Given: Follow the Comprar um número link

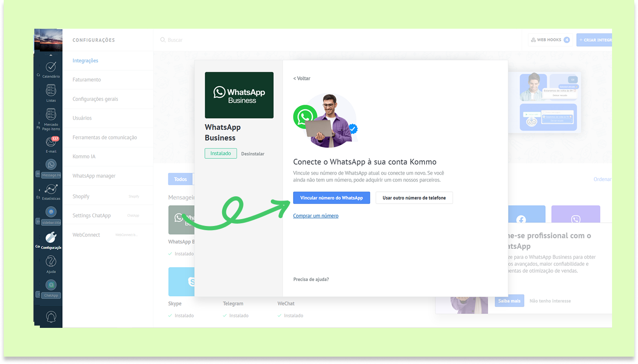Looking at the screenshot, I should [x=316, y=216].
